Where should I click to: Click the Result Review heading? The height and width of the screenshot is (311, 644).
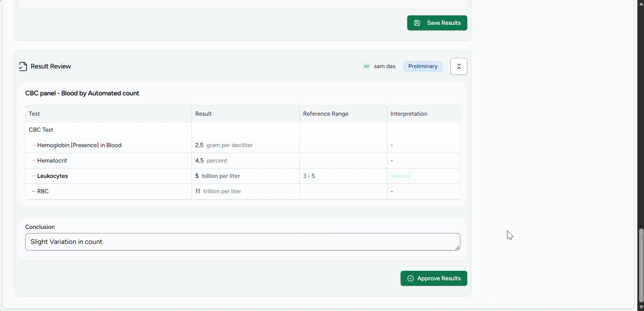51,66
